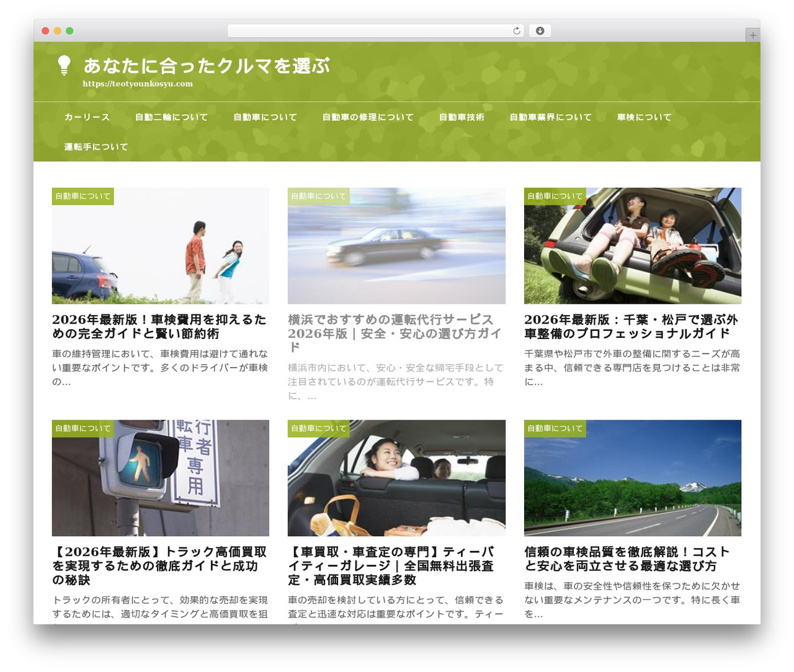The width and height of the screenshot is (794, 672).
Task: Open article 横浜でおすすめの運転代行サービス
Action: click(x=396, y=334)
